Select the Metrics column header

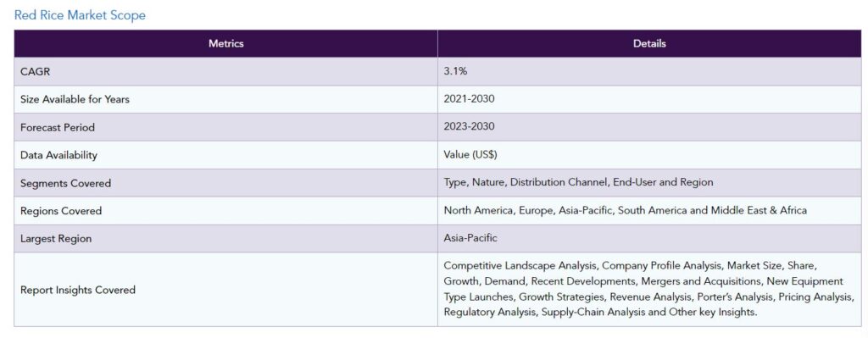coord(225,44)
